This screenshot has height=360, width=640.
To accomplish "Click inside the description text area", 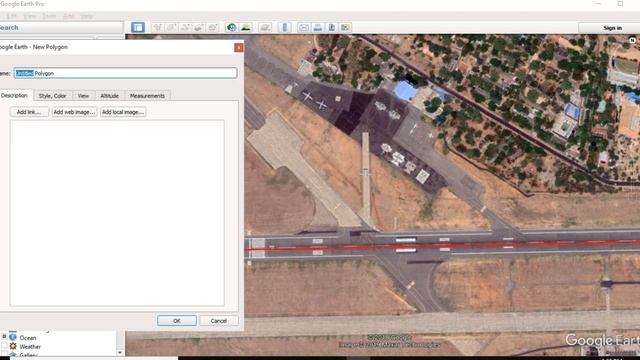I will tap(117, 213).
